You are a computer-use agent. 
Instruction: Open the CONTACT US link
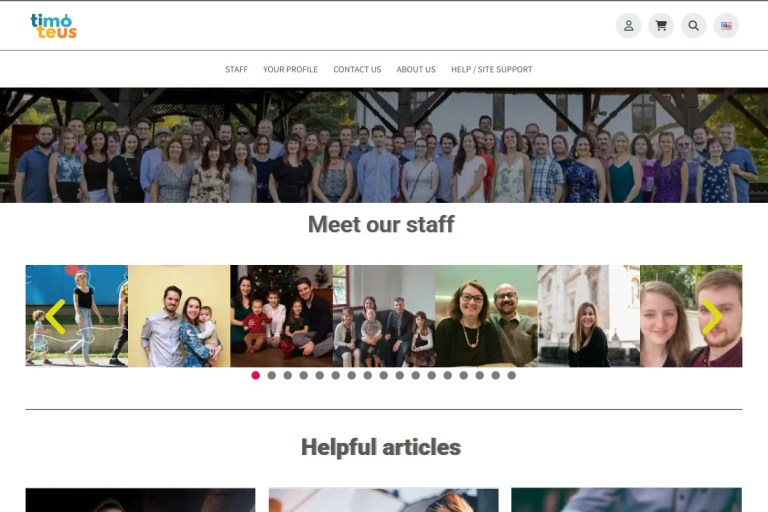357,70
